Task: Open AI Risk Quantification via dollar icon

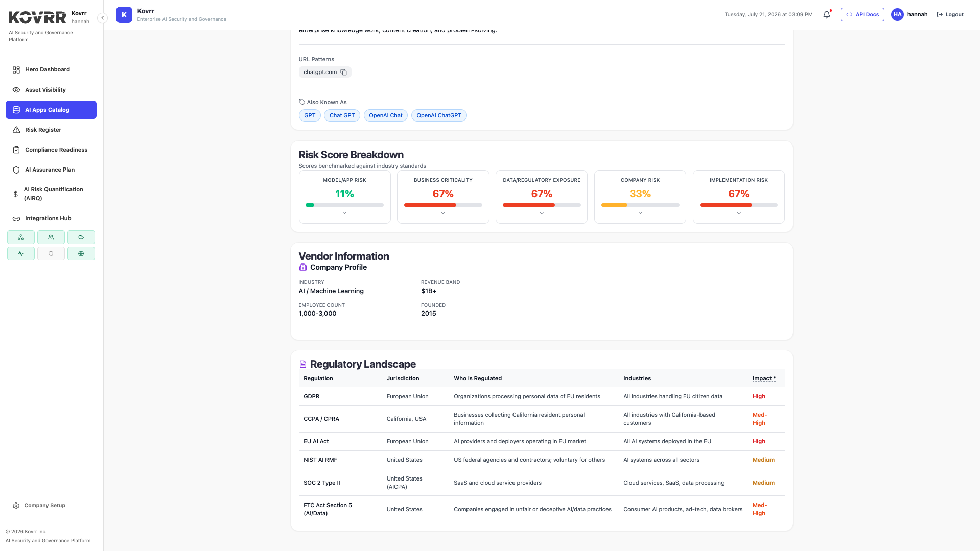Action: pyautogui.click(x=16, y=194)
